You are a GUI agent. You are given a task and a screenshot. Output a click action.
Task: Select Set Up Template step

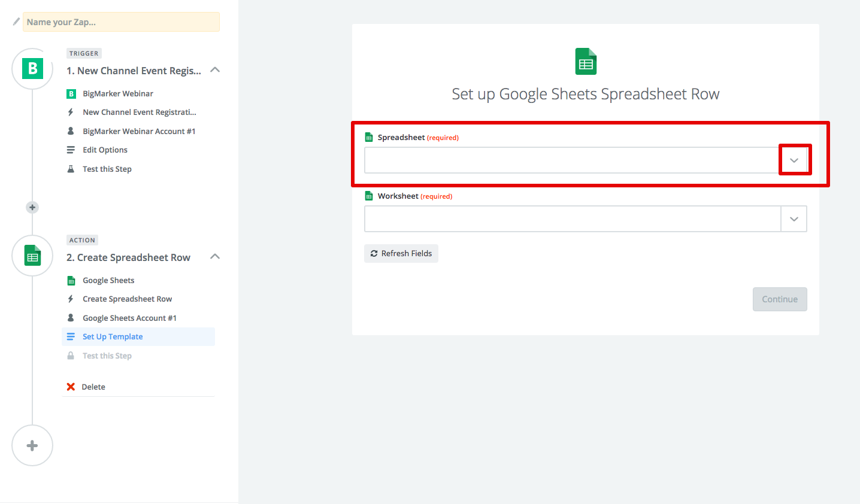pos(138,336)
